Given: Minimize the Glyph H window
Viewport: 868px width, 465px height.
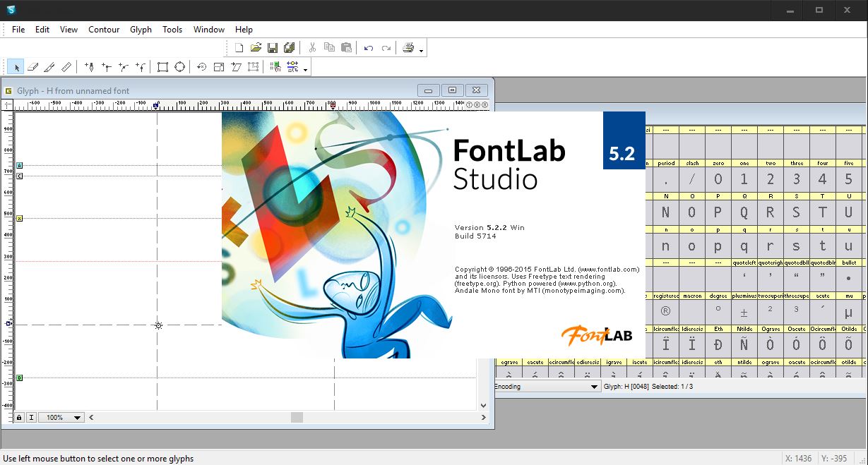Looking at the screenshot, I should tap(429, 90).
